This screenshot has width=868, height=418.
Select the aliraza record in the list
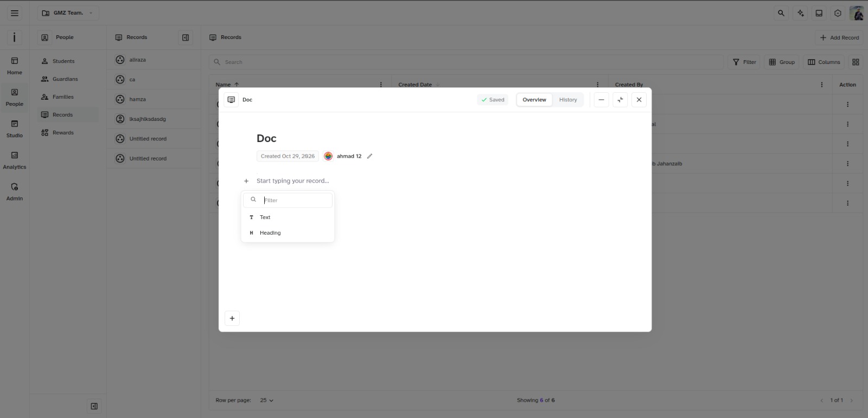point(154,60)
